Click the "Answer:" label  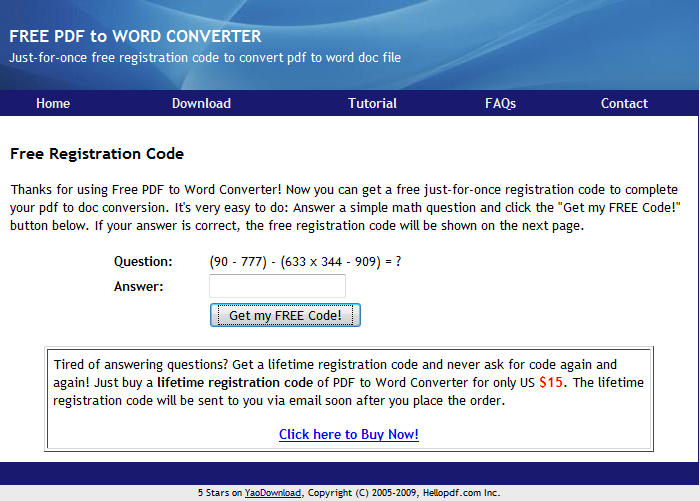139,287
